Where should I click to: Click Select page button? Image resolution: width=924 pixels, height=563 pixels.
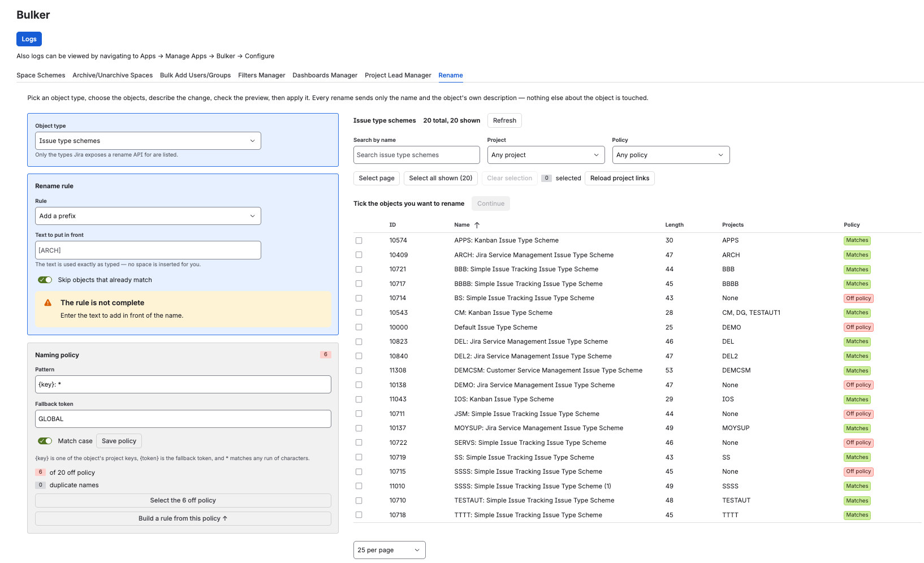coord(377,178)
